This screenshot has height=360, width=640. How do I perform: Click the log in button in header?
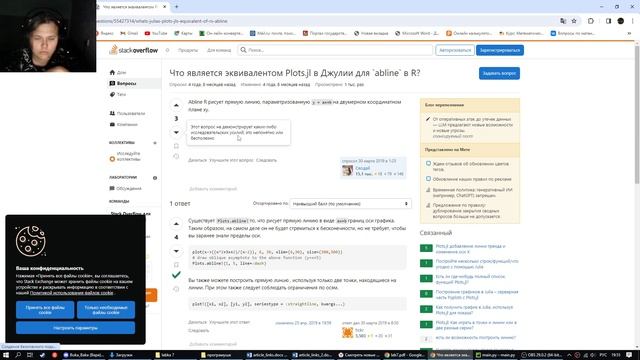tap(455, 50)
